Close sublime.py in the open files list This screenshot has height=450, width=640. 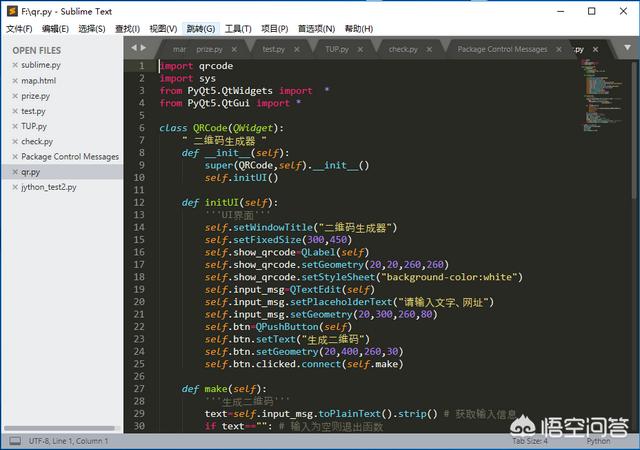(x=15, y=65)
